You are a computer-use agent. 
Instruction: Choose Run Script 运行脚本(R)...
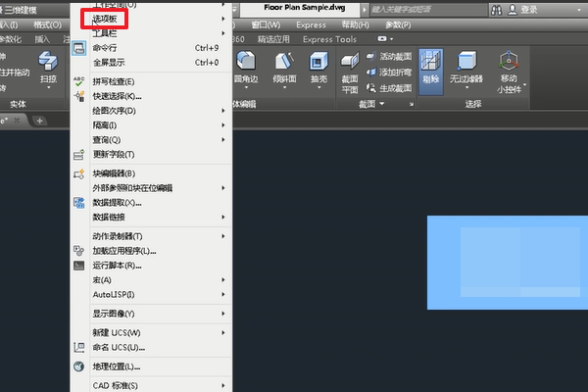pos(150,266)
